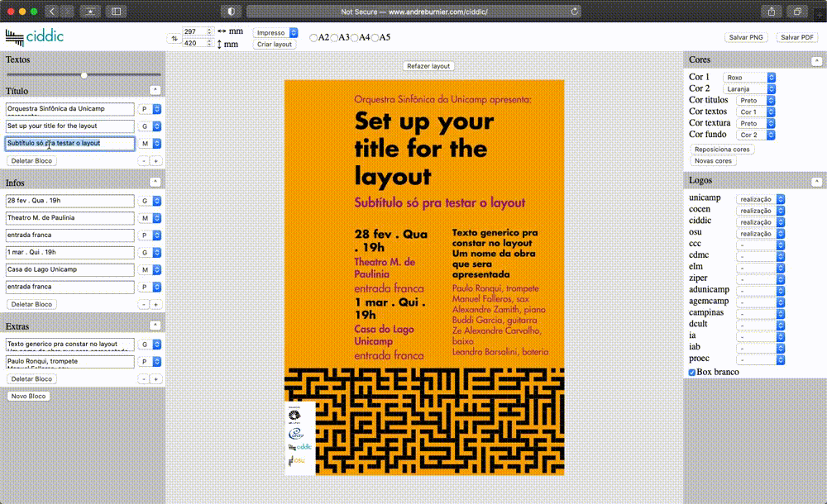Collapse the Infos section

[155, 182]
